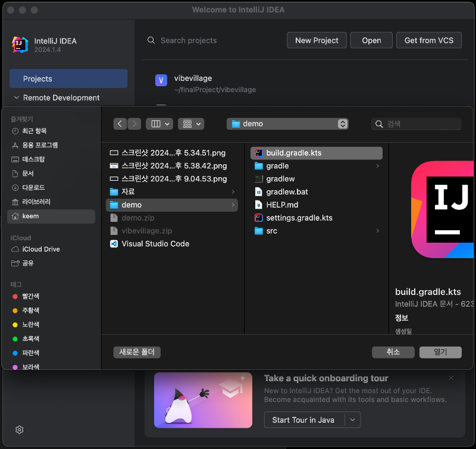Viewport: 476px width, 449px height.
Task: Select 데스크탑 in the sidebar
Action: coord(51,159)
